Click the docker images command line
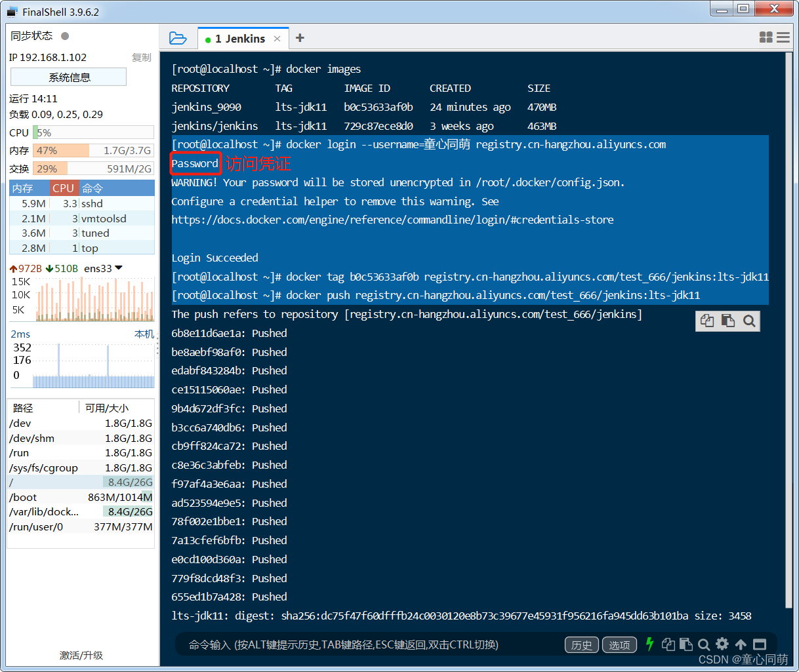The height and width of the screenshot is (672, 799). pyautogui.click(x=266, y=69)
